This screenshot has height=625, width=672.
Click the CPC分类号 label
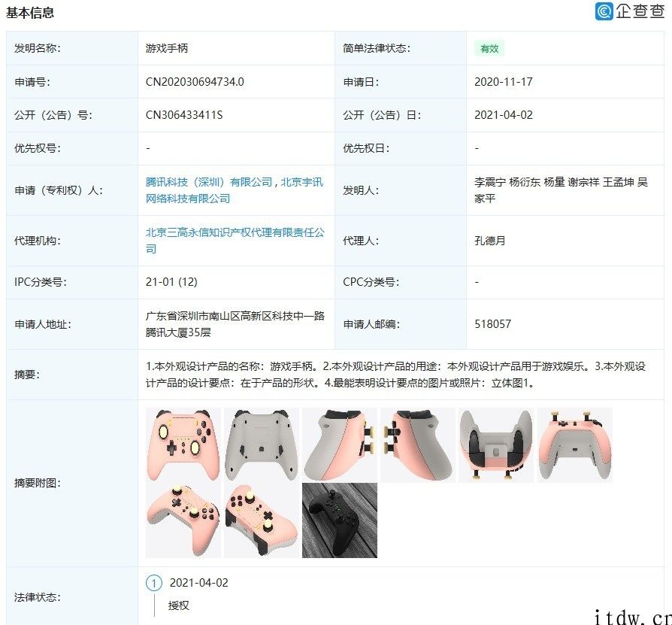(x=371, y=282)
